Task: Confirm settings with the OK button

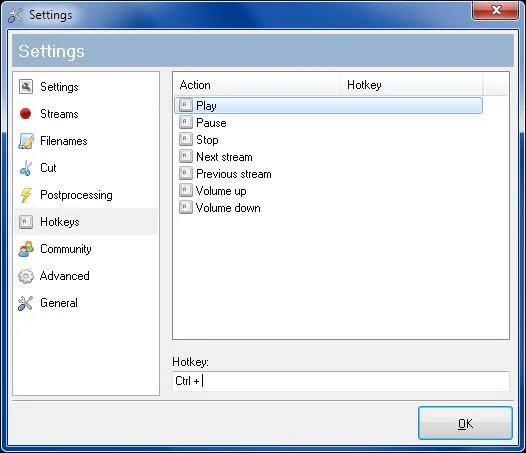Action: tap(465, 423)
